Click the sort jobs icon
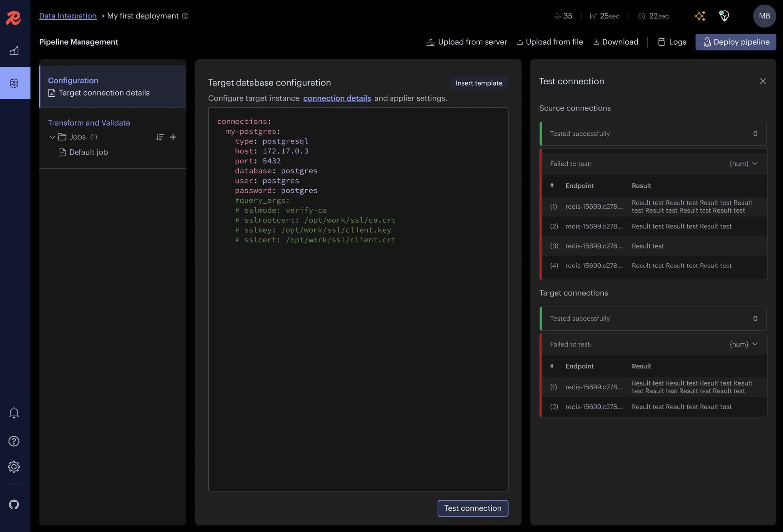Viewport: 783px width, 532px height. click(x=160, y=137)
